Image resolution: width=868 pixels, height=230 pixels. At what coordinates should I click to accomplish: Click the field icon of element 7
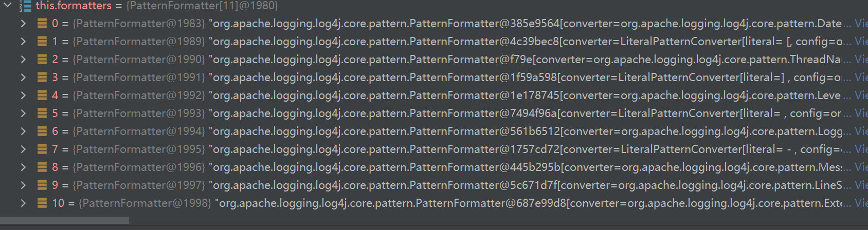42,149
